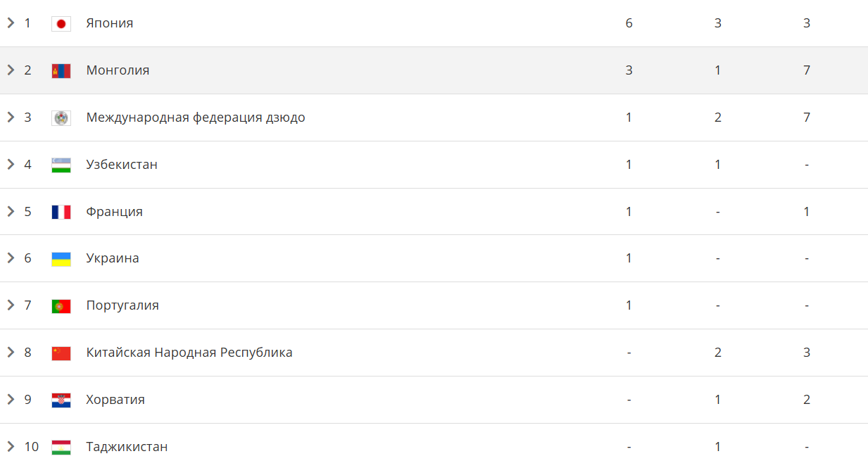Click the Croatia flag icon
The width and height of the screenshot is (868, 468).
(x=61, y=400)
